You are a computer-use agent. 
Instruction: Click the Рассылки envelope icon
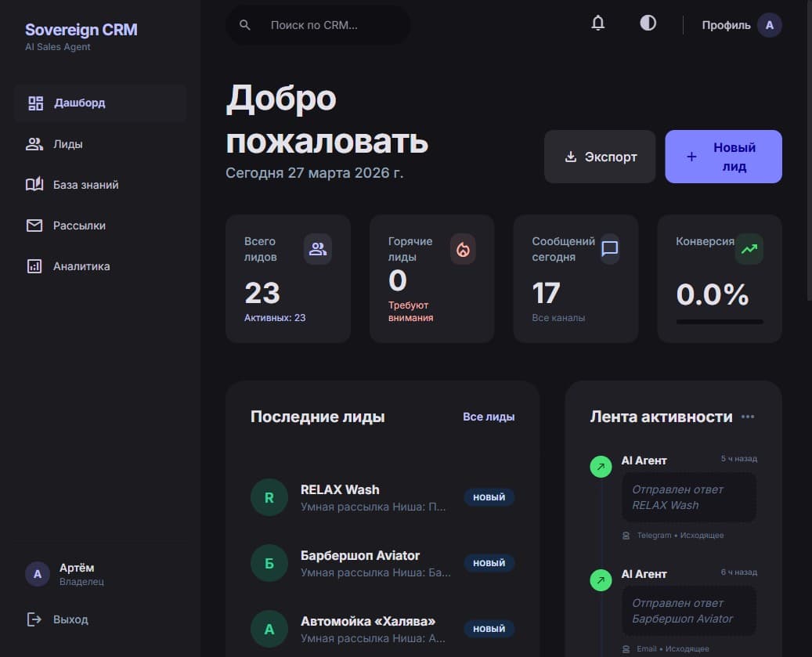(34, 226)
